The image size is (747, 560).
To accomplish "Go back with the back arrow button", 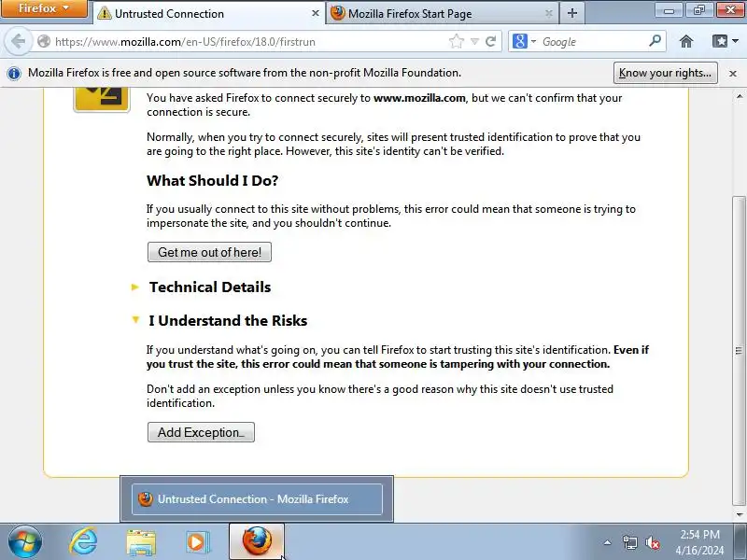I will tap(18, 41).
